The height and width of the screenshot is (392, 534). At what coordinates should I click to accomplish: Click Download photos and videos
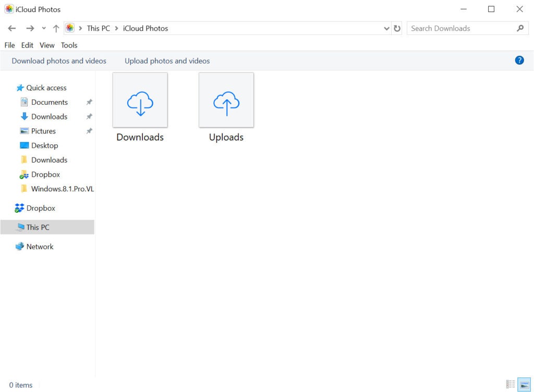tap(59, 61)
